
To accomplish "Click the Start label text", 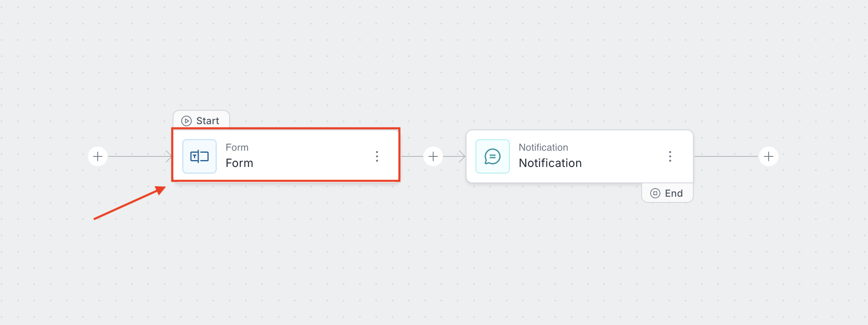I will coord(208,121).
